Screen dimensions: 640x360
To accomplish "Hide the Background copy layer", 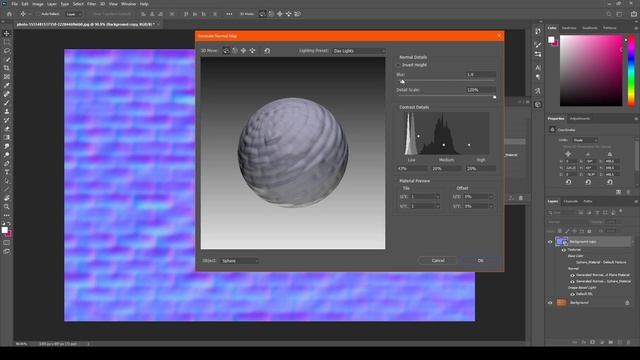I will pos(550,242).
